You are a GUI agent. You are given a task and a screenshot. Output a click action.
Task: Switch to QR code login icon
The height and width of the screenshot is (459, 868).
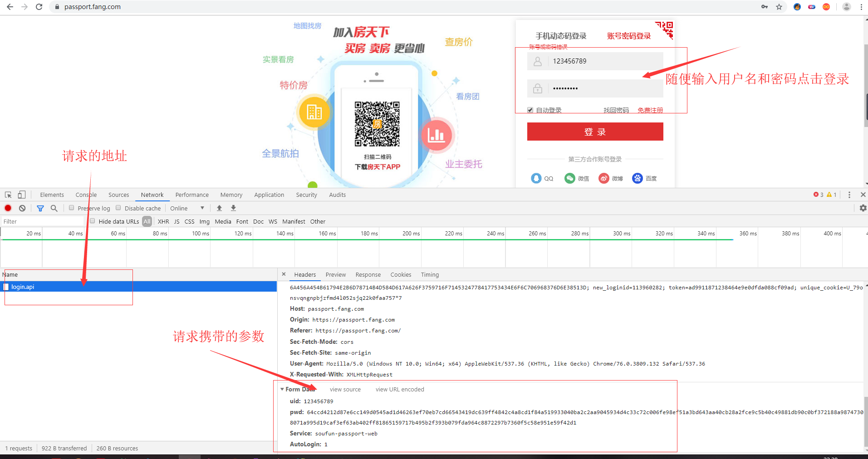[x=665, y=29]
